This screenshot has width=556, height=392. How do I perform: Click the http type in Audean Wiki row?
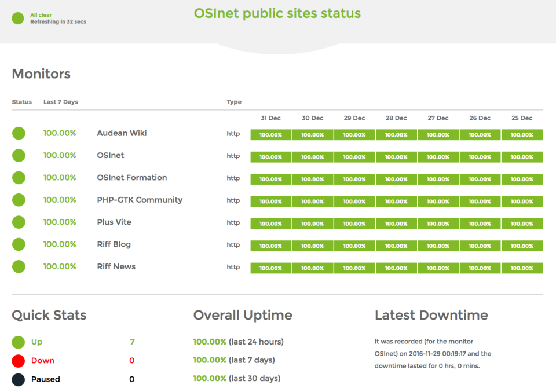(233, 134)
